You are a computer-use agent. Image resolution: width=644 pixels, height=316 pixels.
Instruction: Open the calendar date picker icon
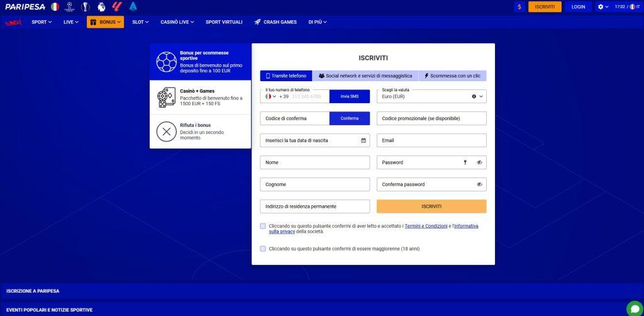(364, 140)
